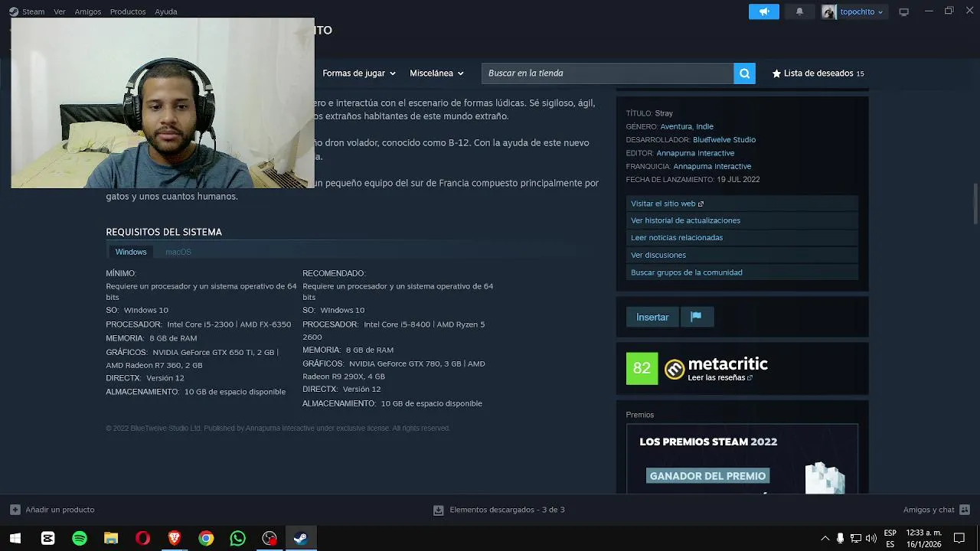
Task: Open the Annapurna Interactive franchise link
Action: 712,166
